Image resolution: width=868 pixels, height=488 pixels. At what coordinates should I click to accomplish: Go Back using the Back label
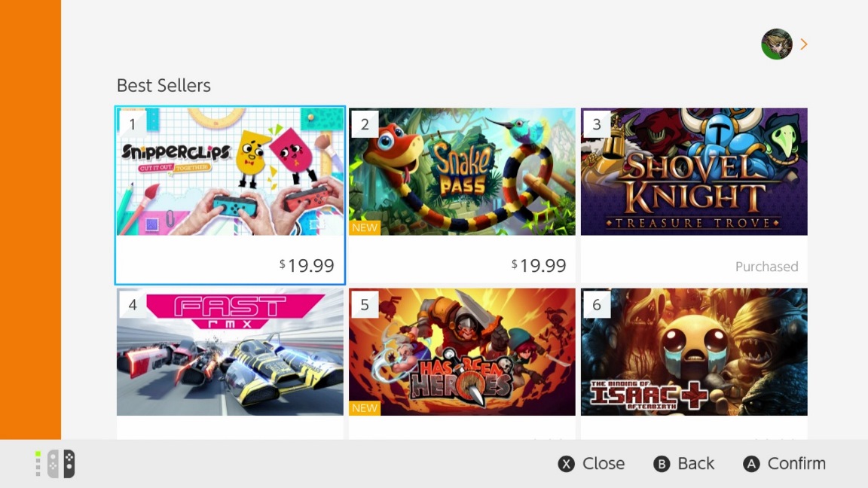tap(695, 464)
